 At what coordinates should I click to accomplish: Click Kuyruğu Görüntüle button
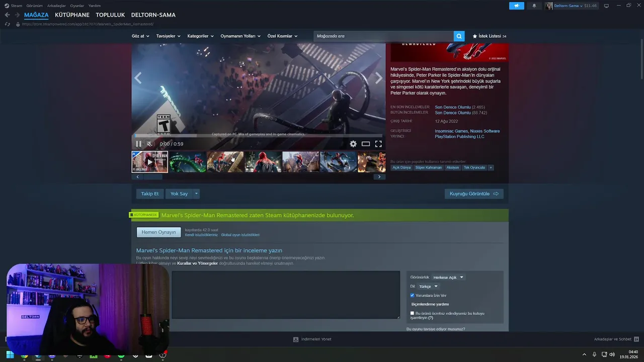click(x=474, y=194)
